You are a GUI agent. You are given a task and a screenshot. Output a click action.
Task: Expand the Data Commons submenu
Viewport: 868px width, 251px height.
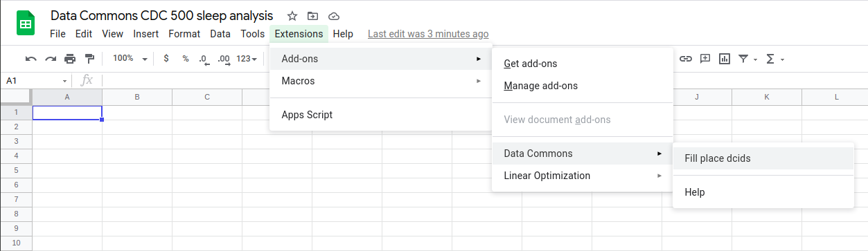pyautogui.click(x=582, y=154)
